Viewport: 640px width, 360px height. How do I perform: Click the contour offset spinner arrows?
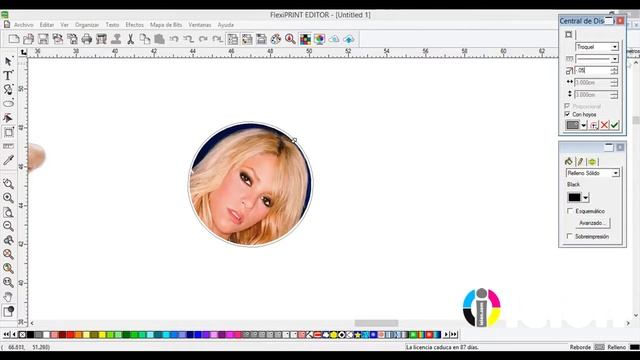coord(614,71)
